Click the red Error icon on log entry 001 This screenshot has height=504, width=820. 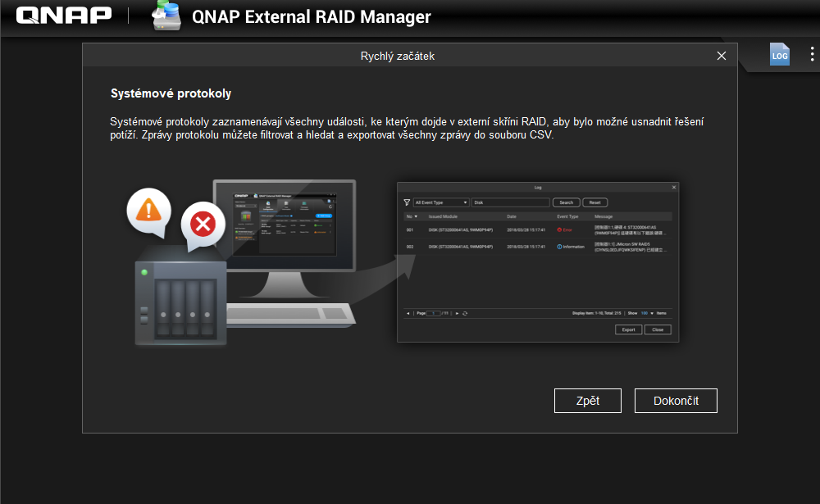[559, 229]
